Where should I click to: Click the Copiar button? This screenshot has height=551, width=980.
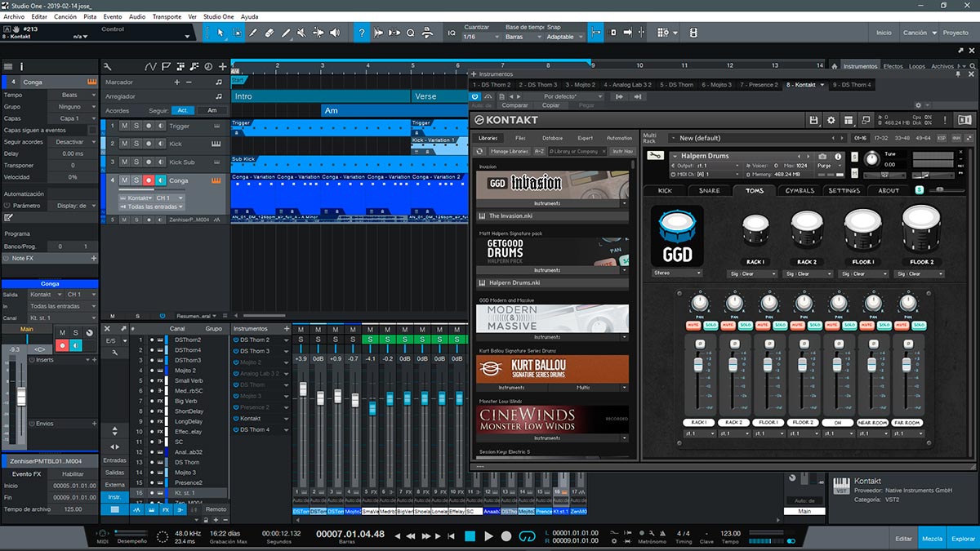(551, 105)
